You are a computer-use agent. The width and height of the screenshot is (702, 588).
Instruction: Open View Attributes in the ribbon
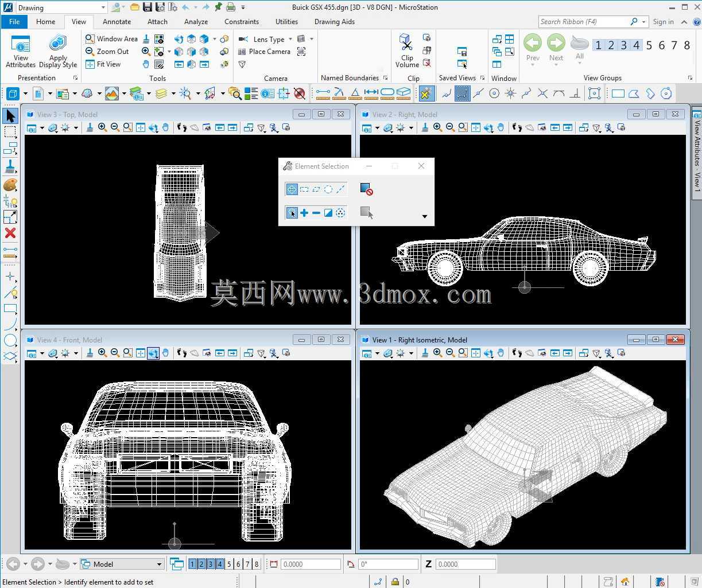pos(21,51)
